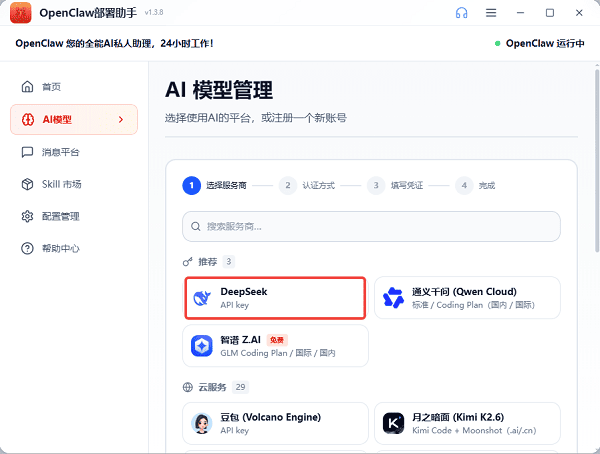
Task: Click the question mark icon for 帮助中心
Action: (27, 249)
